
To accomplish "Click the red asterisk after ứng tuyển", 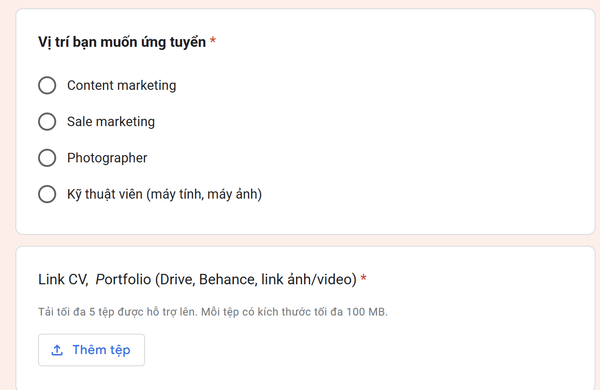I will pyautogui.click(x=213, y=40).
